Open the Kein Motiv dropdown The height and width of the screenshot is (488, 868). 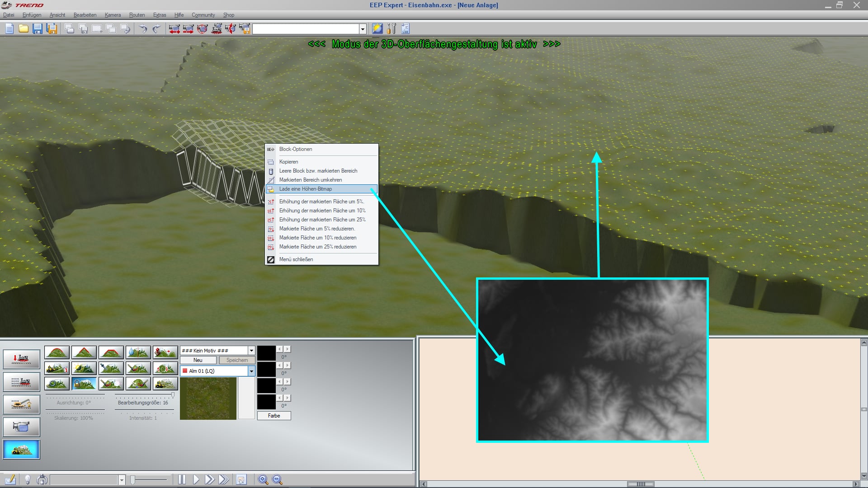coord(252,351)
